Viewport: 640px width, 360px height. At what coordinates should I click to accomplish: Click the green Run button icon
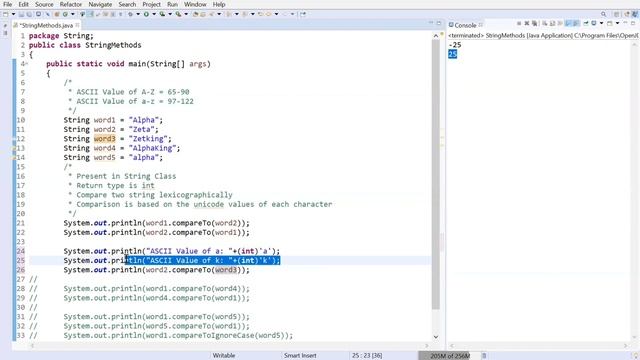point(146,14)
